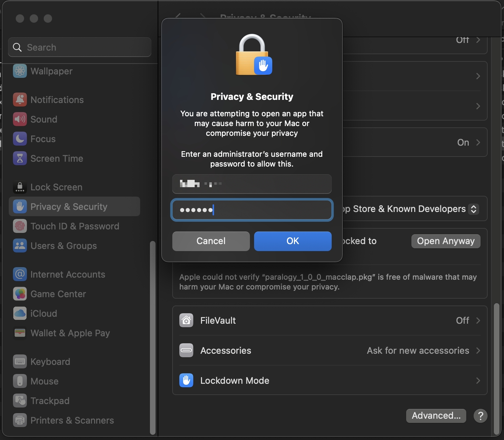Click the FileVault house icon
This screenshot has height=440, width=504.
click(x=186, y=321)
